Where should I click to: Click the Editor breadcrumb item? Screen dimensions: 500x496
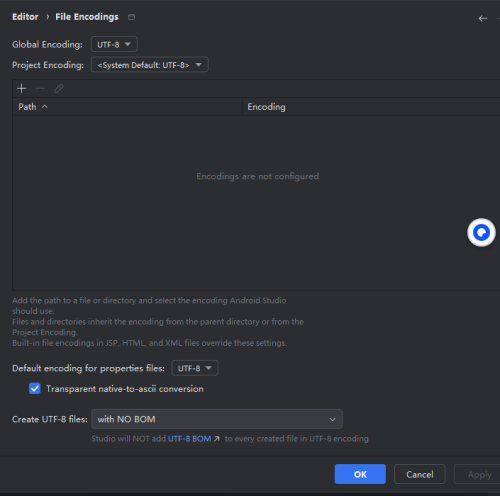point(25,17)
